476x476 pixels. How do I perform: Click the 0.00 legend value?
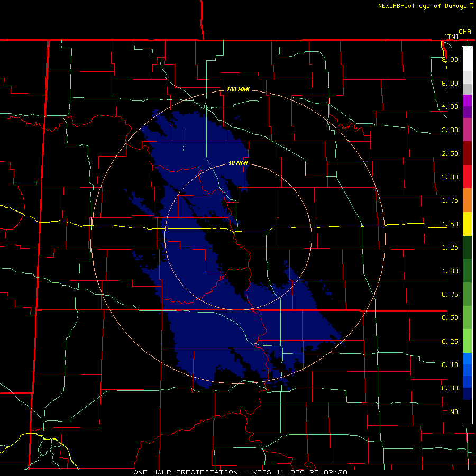point(450,388)
